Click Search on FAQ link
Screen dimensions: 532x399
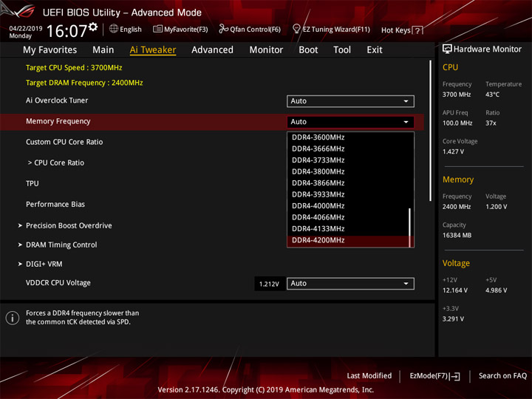point(502,375)
